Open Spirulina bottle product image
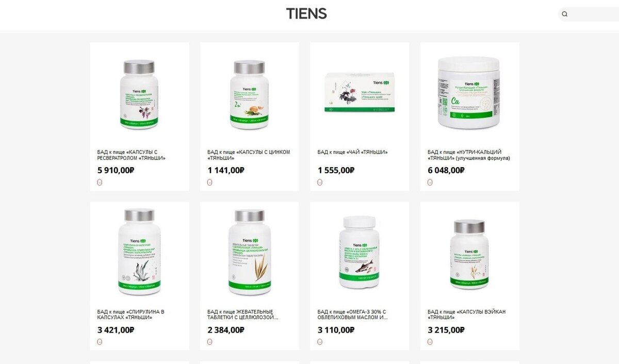The height and width of the screenshot is (364, 619). point(139,252)
